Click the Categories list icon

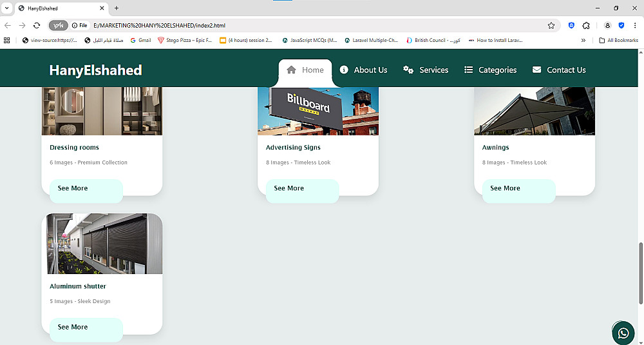click(x=469, y=70)
